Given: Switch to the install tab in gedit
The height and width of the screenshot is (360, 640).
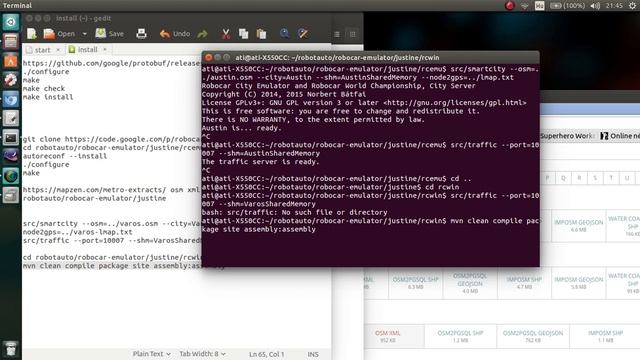Looking at the screenshot, I should click(87, 49).
